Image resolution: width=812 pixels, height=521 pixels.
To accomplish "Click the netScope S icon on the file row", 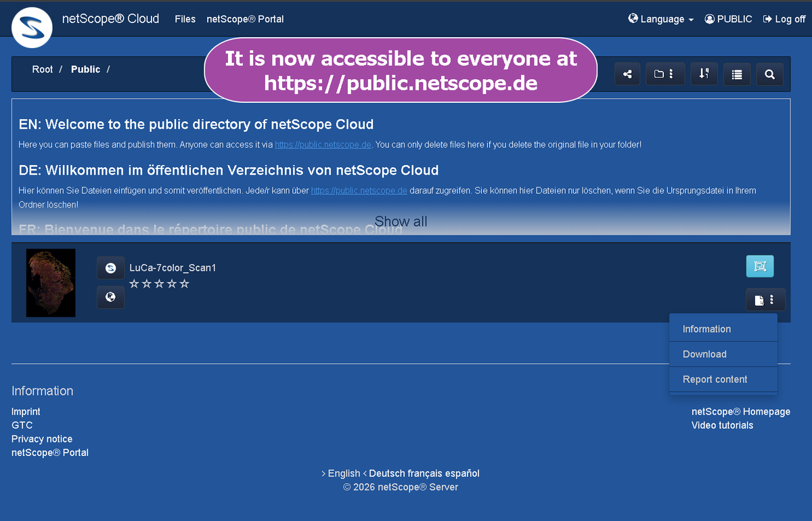I will click(110, 267).
